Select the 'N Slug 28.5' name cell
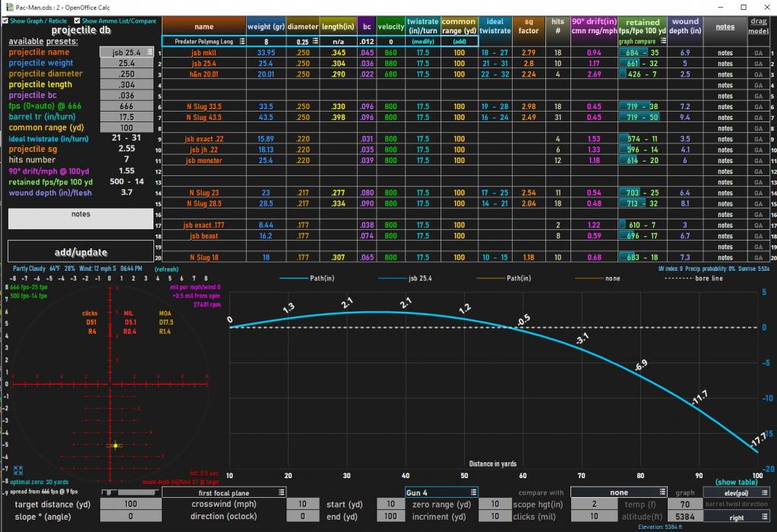This screenshot has width=777, height=532. tap(204, 203)
